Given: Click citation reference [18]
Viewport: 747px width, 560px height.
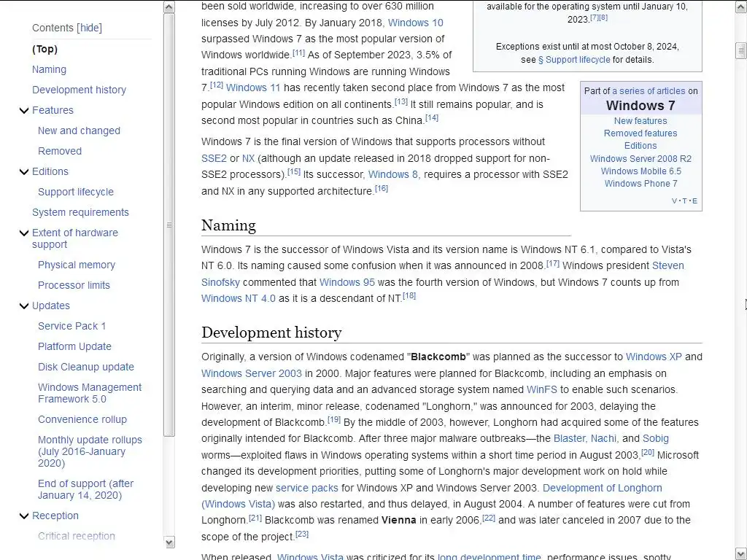Looking at the screenshot, I should click(409, 296).
